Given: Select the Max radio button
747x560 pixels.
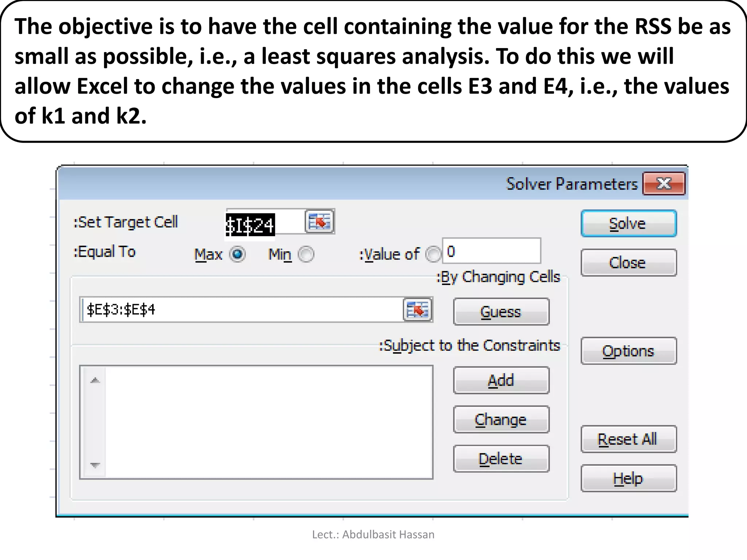Looking at the screenshot, I should tap(237, 254).
